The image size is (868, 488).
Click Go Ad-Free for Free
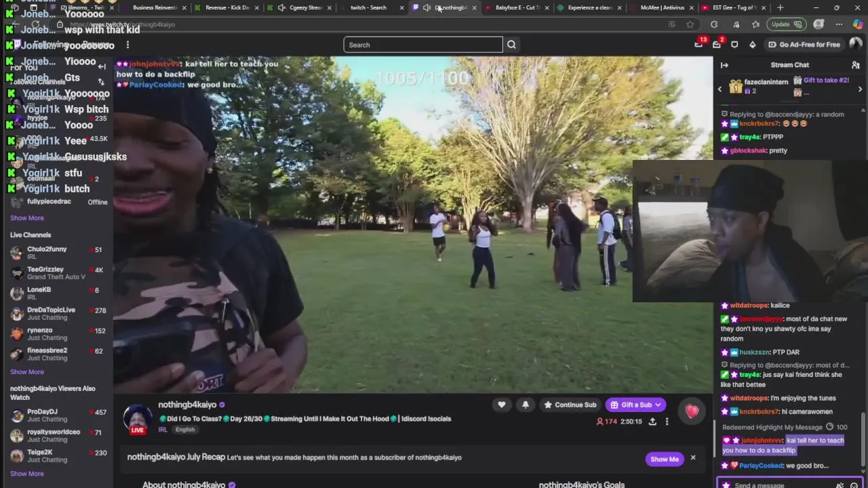804,45
